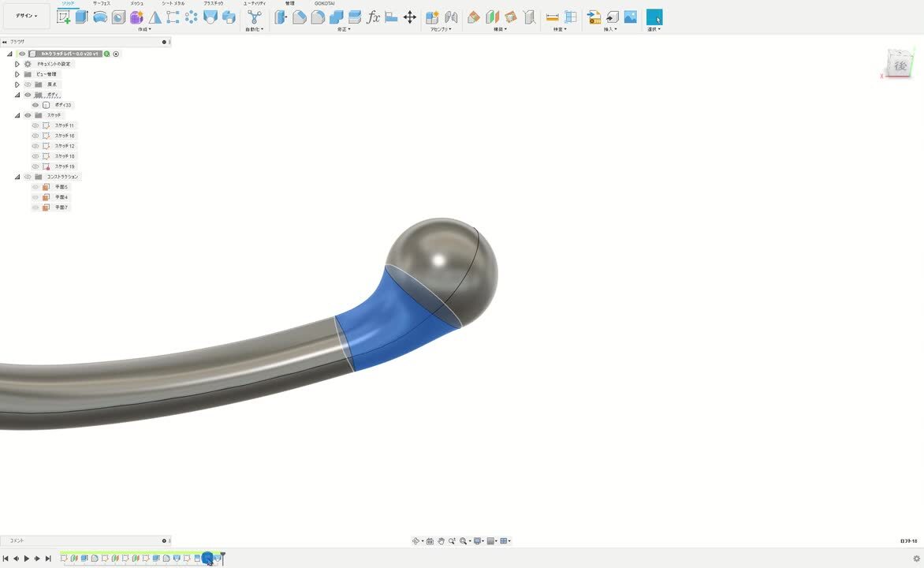Toggle visibility of ボディ33
The width and height of the screenshot is (924, 568).
[35, 105]
